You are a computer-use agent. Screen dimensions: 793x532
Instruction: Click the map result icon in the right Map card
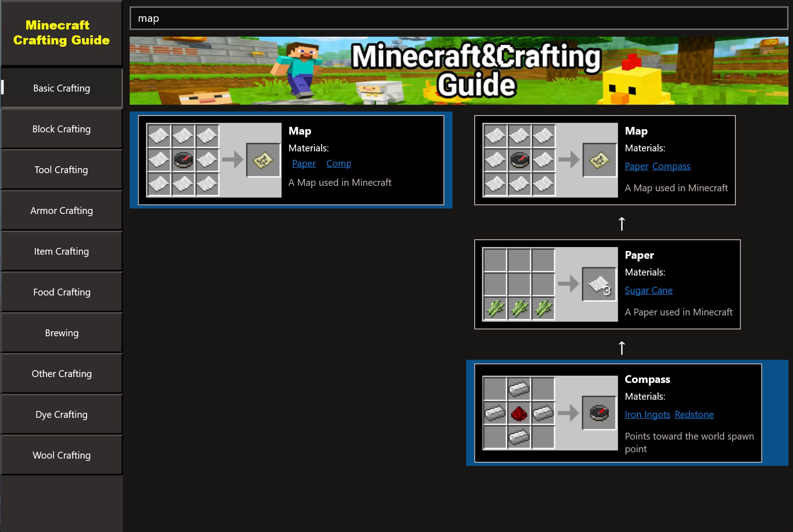click(600, 160)
